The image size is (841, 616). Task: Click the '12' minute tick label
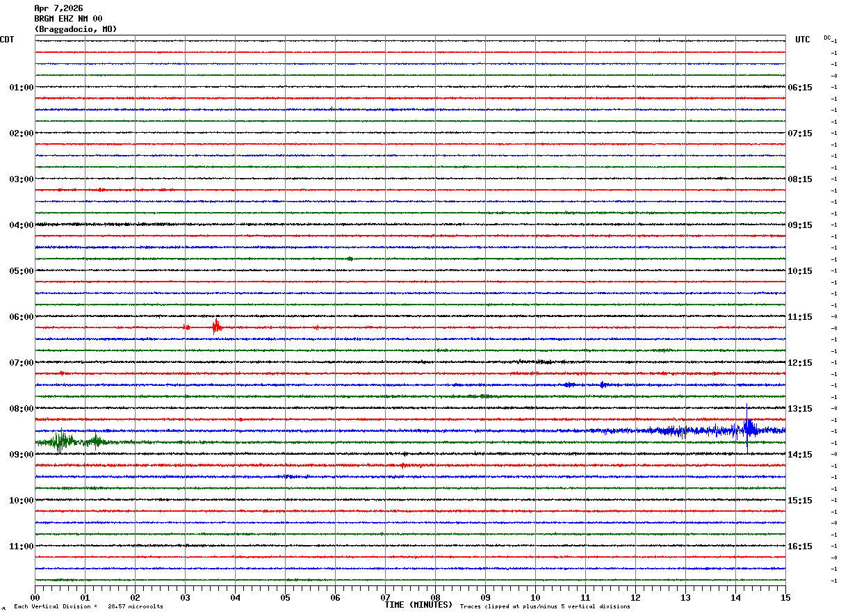[636, 597]
